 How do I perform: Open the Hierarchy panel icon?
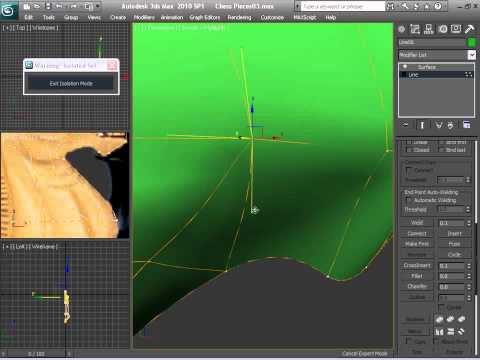(x=429, y=29)
